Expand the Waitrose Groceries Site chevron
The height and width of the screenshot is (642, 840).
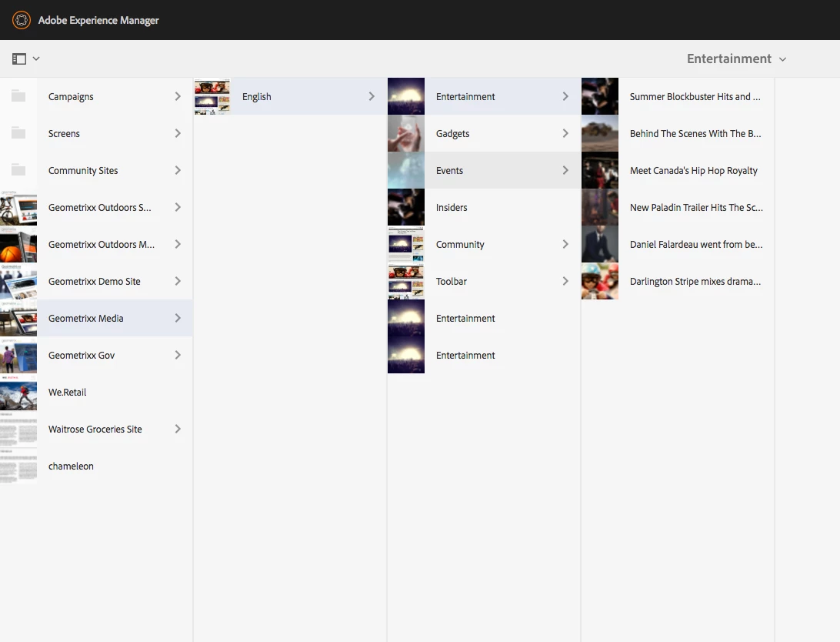pos(178,430)
